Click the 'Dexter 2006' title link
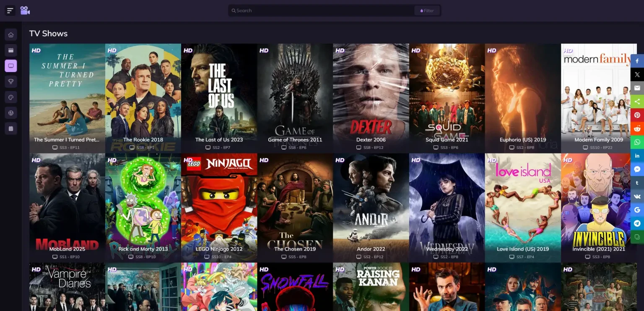The image size is (644, 311). (371, 140)
